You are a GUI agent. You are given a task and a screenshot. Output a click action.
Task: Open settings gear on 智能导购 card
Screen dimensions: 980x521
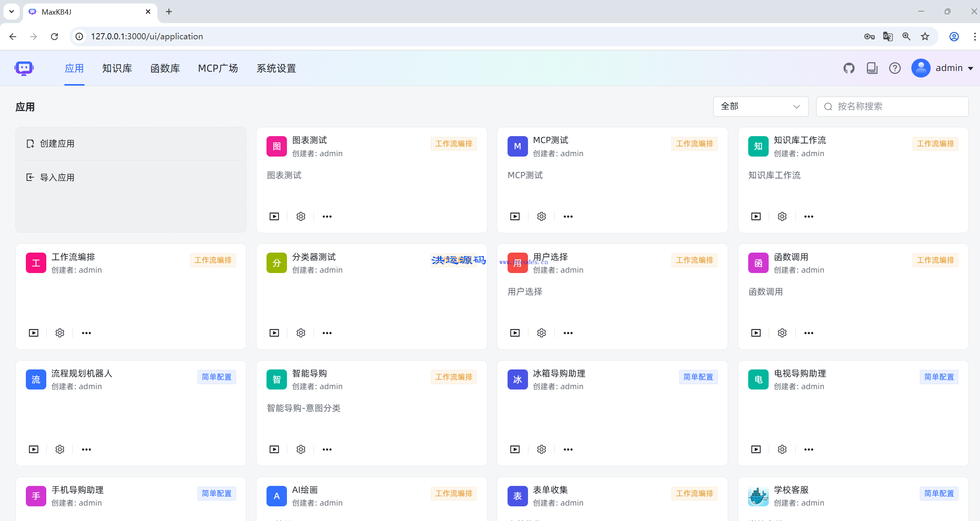(x=301, y=449)
